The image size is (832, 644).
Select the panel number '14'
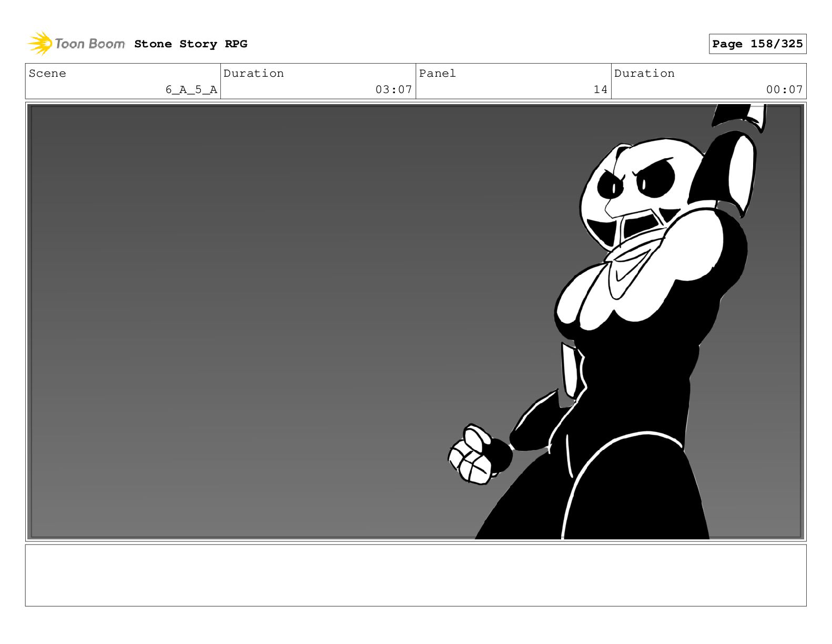point(600,90)
